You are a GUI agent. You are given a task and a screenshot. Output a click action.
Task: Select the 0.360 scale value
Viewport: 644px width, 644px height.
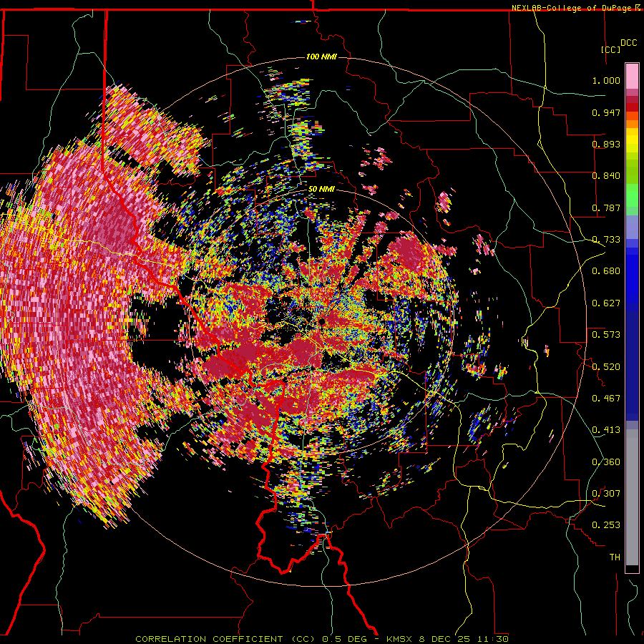coord(606,462)
